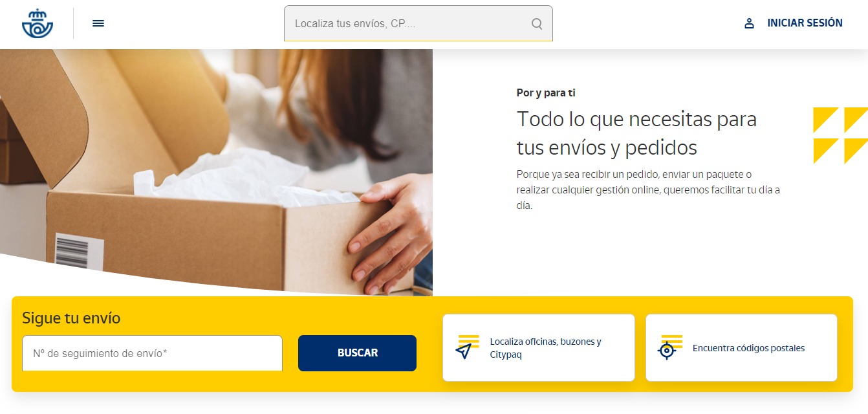Click the yellow triangles decorative graphic

coord(840,135)
